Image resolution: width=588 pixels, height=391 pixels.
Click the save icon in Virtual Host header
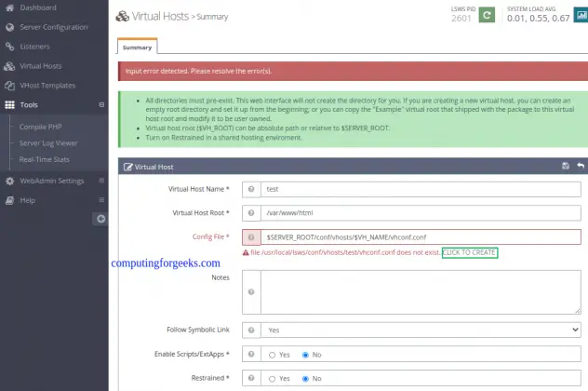pyautogui.click(x=566, y=166)
